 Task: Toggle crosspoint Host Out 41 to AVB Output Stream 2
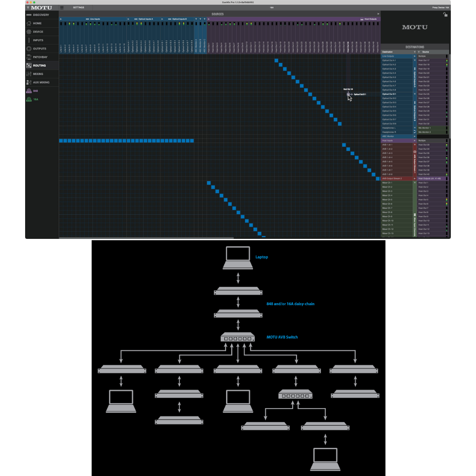tap(378, 178)
